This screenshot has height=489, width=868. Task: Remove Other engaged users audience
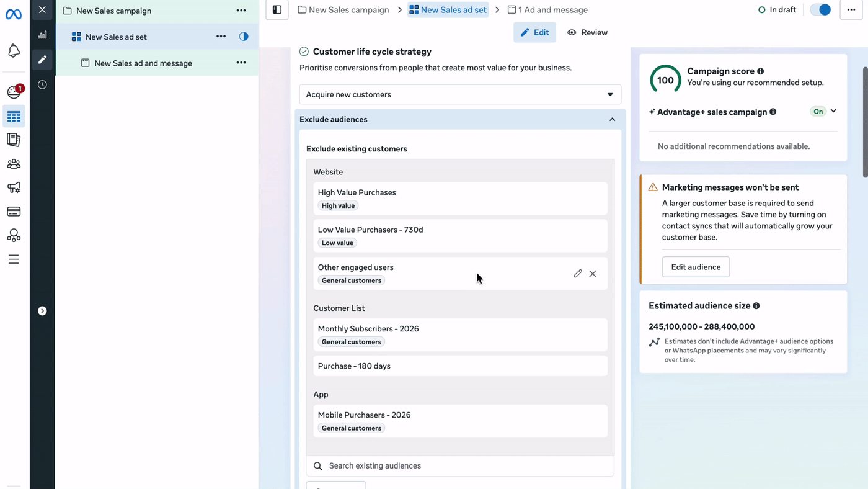593,274
